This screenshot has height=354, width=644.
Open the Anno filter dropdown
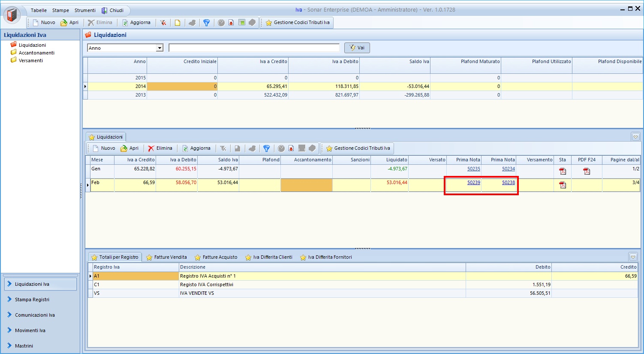[x=159, y=48]
